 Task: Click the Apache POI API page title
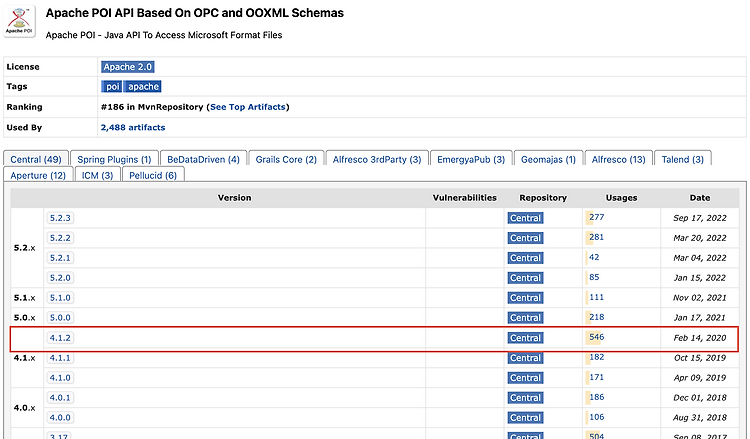(x=195, y=13)
